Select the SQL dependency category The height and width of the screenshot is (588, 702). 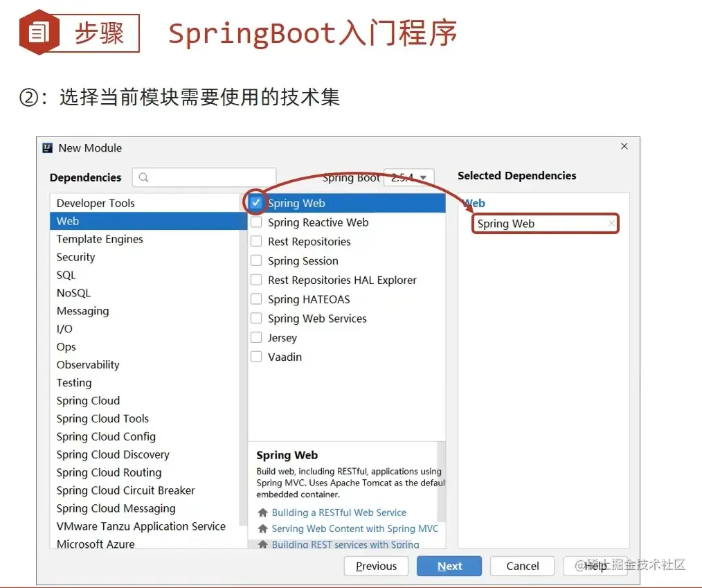[x=66, y=274]
